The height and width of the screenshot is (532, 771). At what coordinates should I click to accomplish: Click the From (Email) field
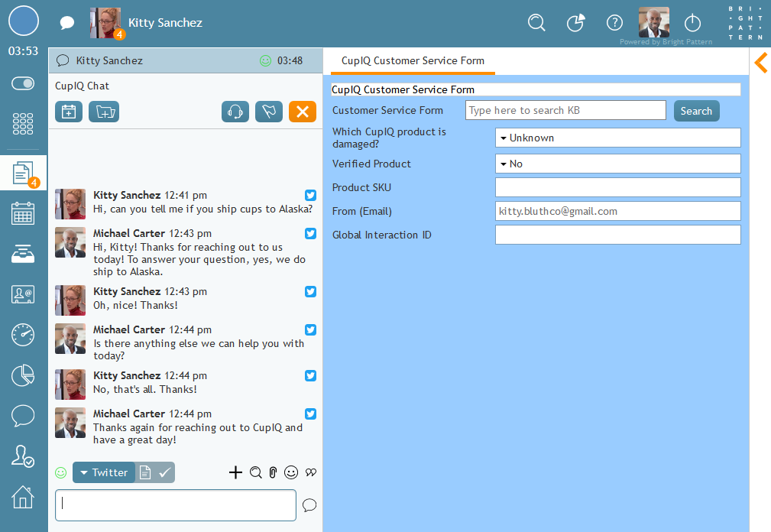tap(617, 211)
